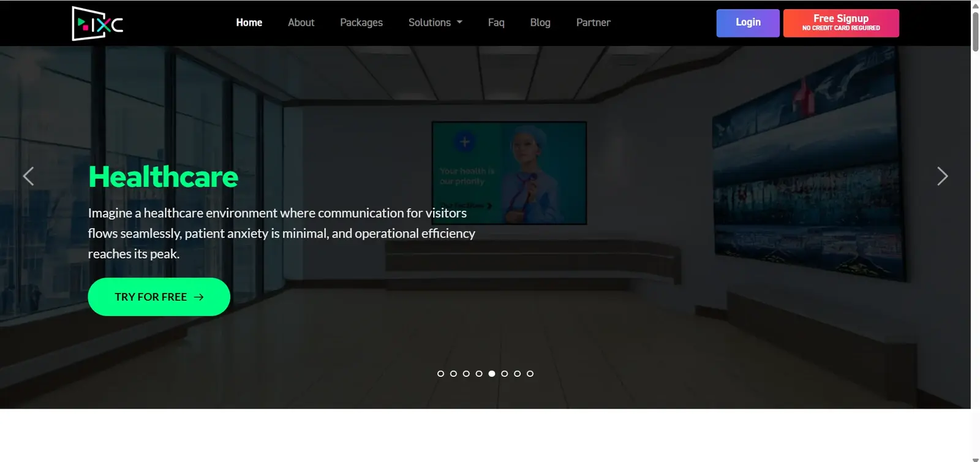
Task: Select the active fifth carousel dot
Action: (x=492, y=374)
